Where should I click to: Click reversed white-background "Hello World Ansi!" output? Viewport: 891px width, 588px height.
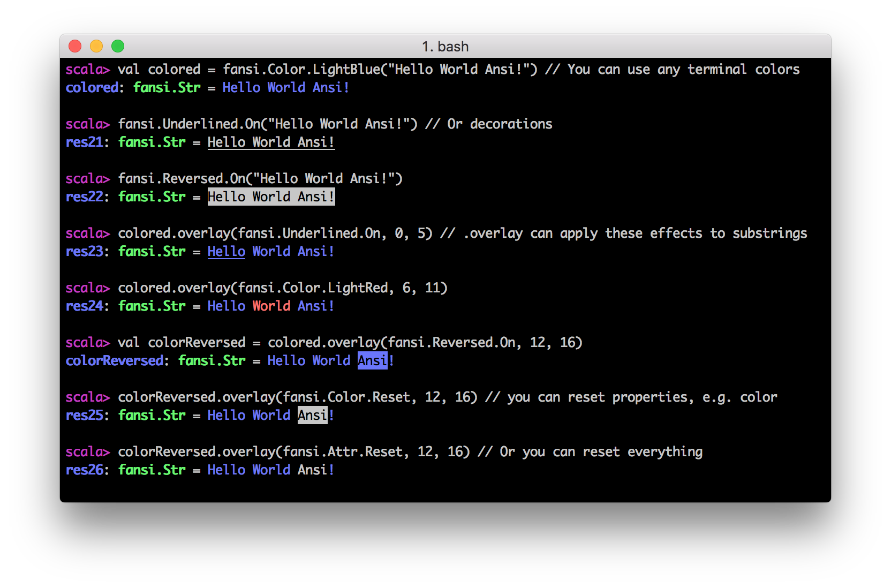[x=271, y=197]
